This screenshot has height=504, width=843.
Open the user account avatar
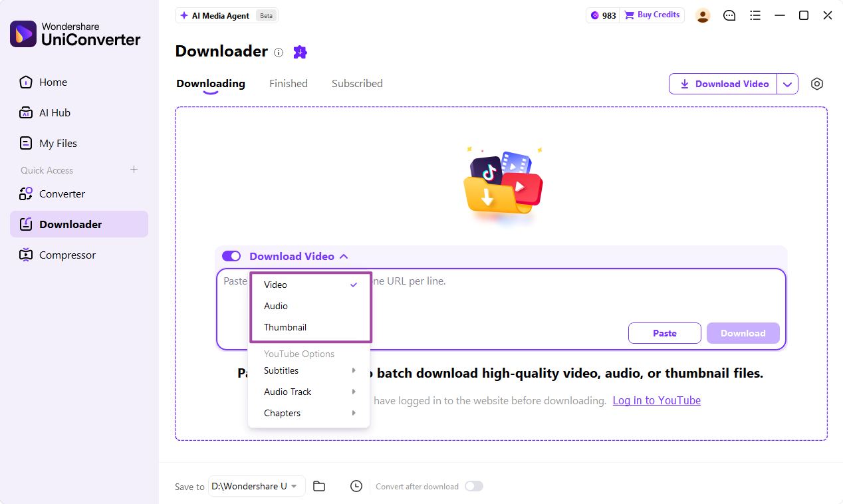point(703,15)
